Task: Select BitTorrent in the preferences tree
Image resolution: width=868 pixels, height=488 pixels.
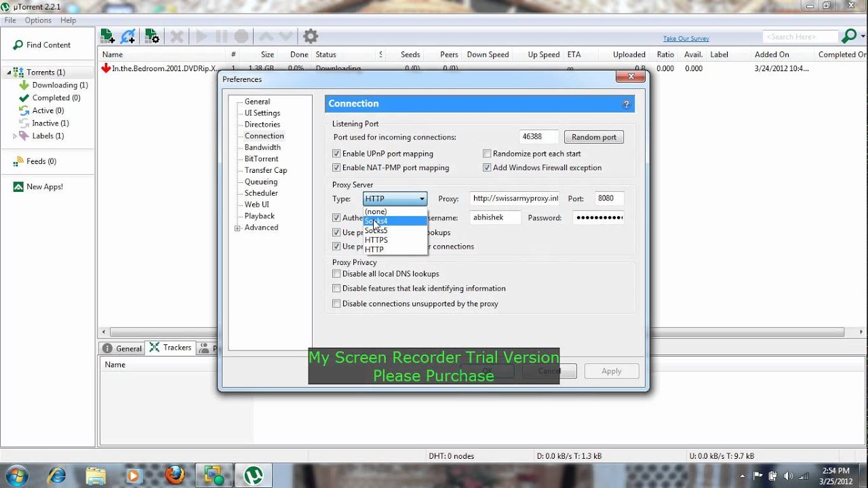Action: pos(261,159)
